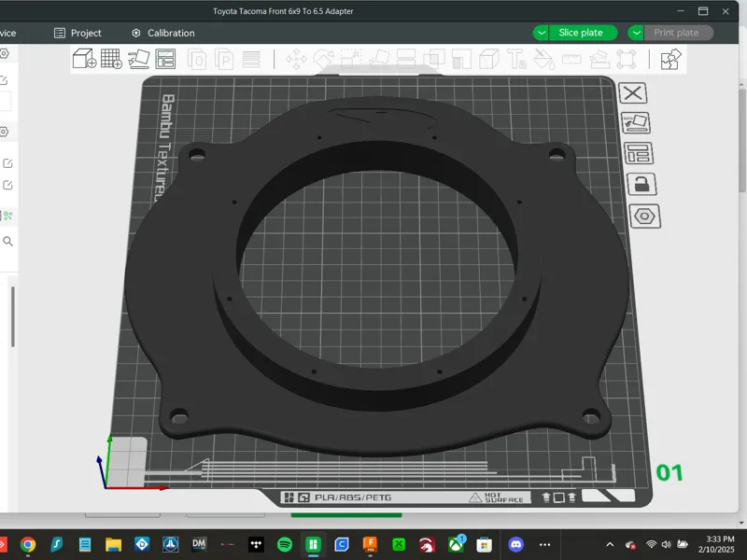Image resolution: width=747 pixels, height=560 pixels.
Task: Remove plate with the X icon
Action: pos(633,92)
